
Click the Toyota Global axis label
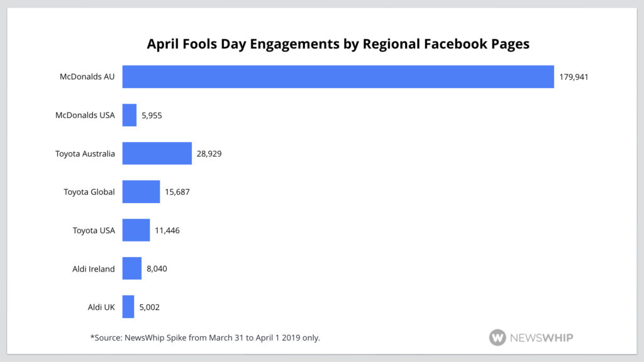[89, 192]
